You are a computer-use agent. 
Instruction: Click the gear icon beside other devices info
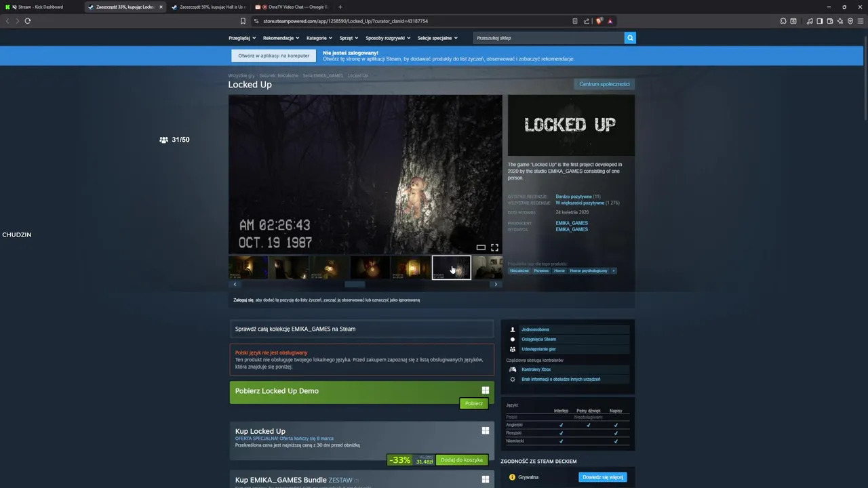pos(513,379)
